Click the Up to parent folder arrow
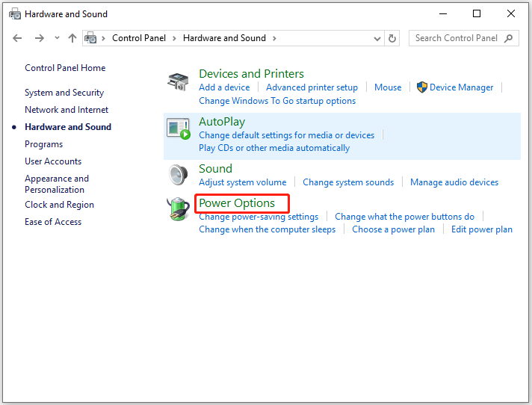The height and width of the screenshot is (405, 532). coord(72,38)
